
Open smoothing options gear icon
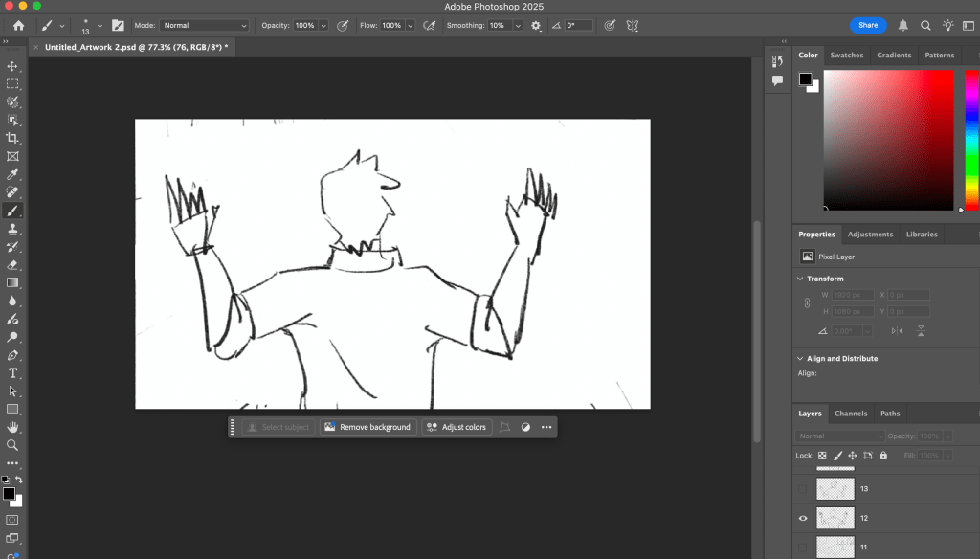point(536,26)
